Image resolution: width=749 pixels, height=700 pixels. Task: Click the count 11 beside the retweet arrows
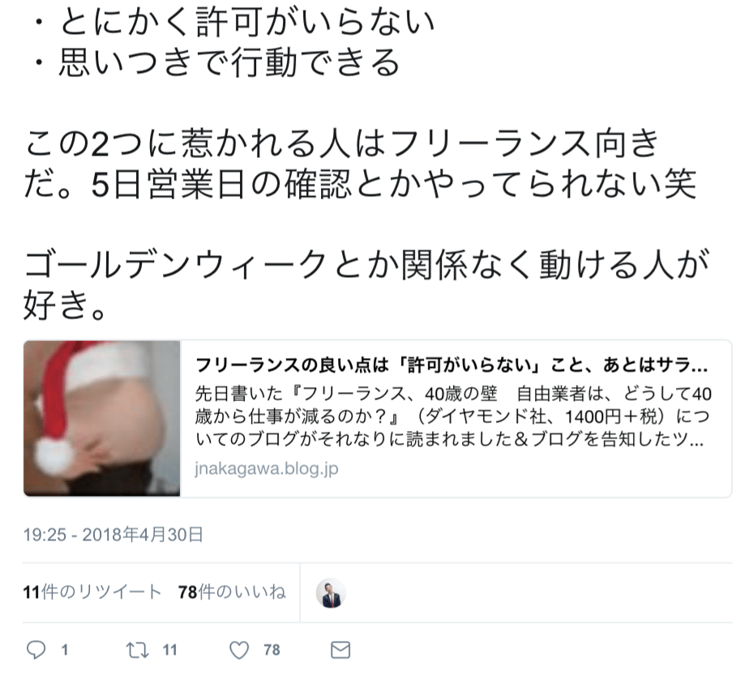169,650
